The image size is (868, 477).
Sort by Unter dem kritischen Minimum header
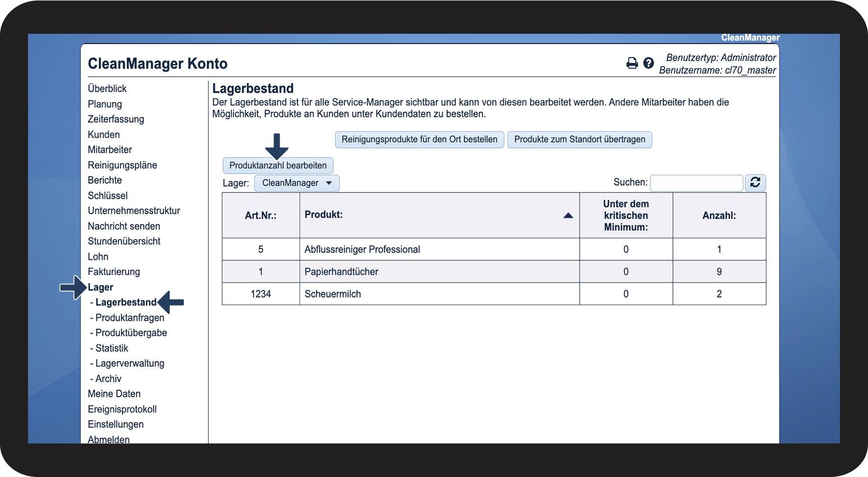[626, 216]
